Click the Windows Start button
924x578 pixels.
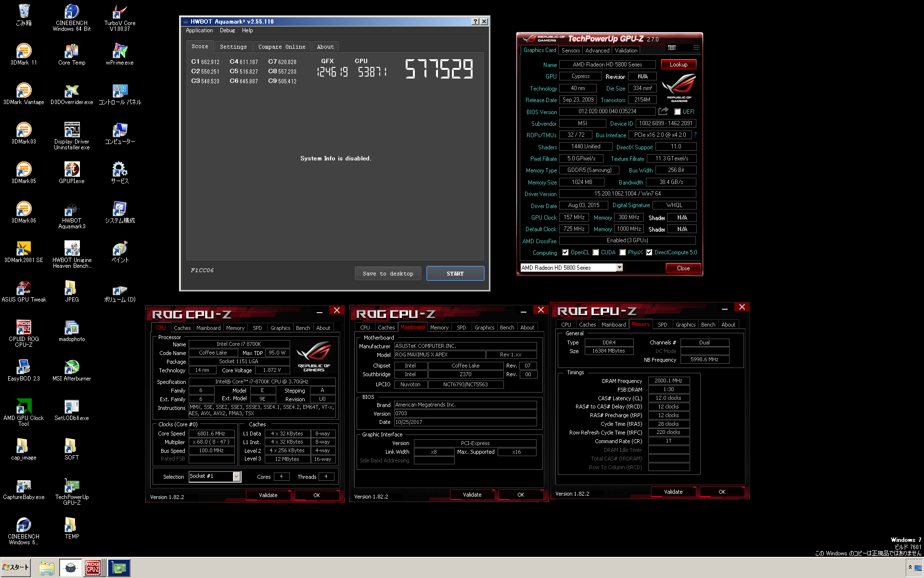click(16, 567)
